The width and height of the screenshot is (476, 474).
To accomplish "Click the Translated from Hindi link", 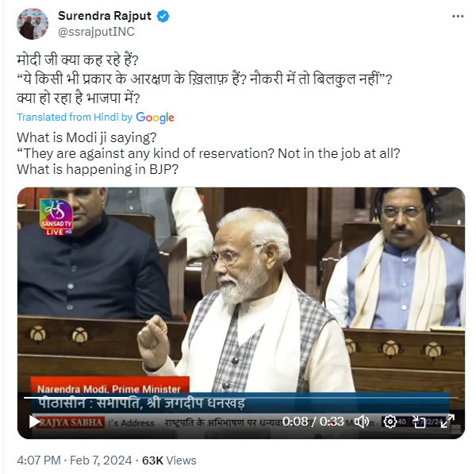I will (75, 118).
